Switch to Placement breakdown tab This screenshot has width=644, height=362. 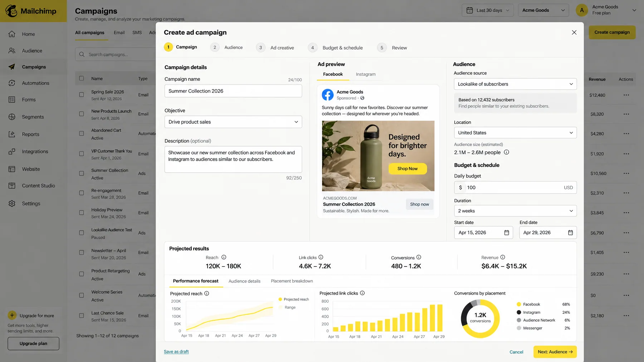(x=292, y=281)
